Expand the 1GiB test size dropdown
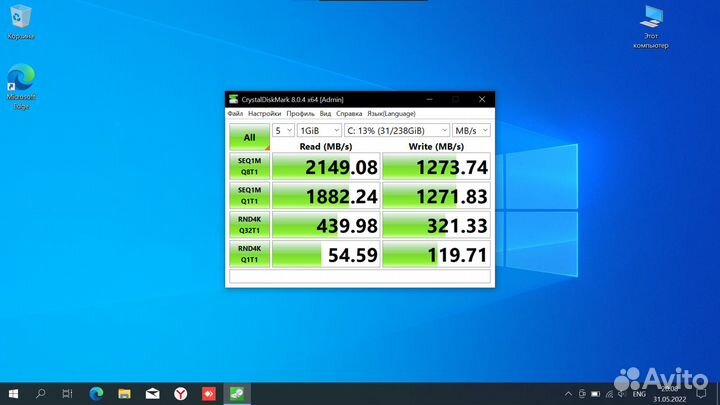 pos(319,130)
